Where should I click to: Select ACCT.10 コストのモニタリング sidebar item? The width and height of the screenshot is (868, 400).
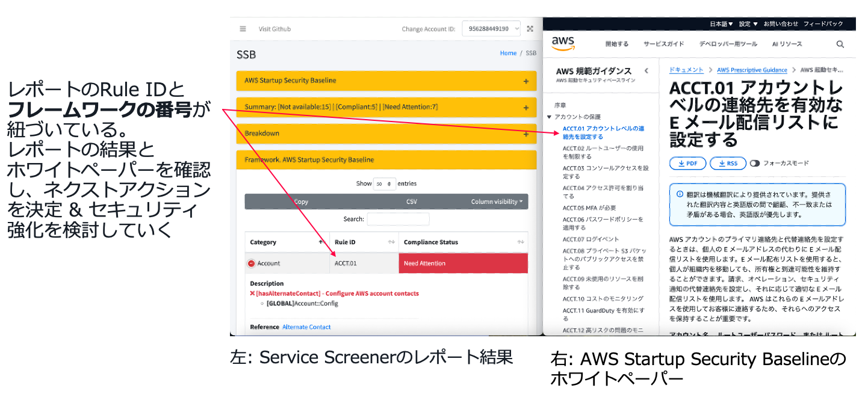tap(603, 299)
